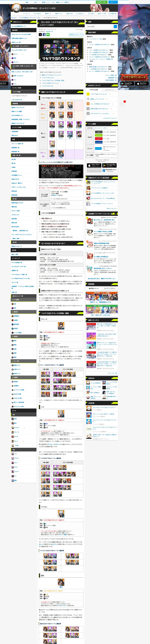This screenshot has width=150, height=644.
Task: Open 交換コード一覧 in the navigation bar
Action: [102, 14]
